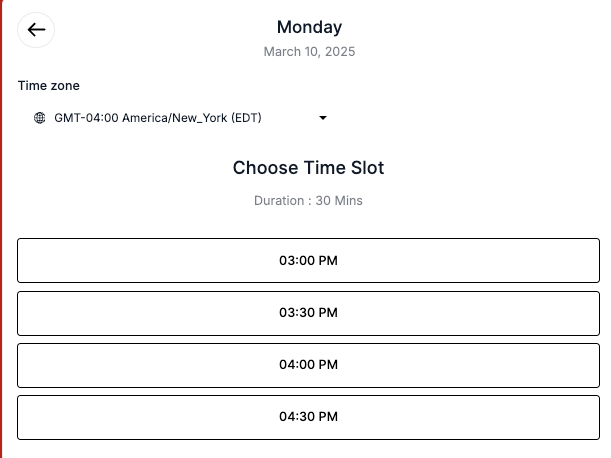
Task: Book the 04:30 PM time slot
Action: (x=308, y=417)
